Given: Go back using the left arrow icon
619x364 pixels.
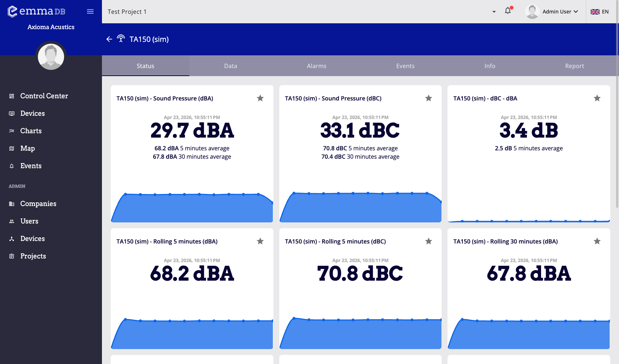Looking at the screenshot, I should (109, 39).
